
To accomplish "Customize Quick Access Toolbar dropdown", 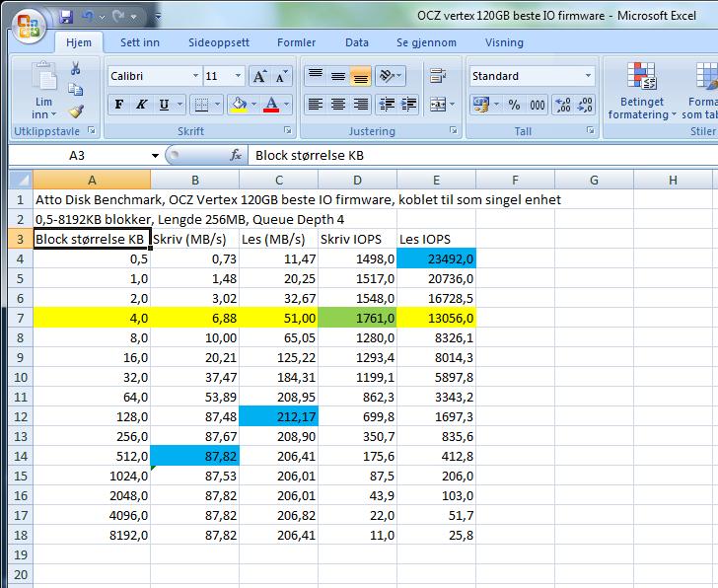I will [x=158, y=18].
